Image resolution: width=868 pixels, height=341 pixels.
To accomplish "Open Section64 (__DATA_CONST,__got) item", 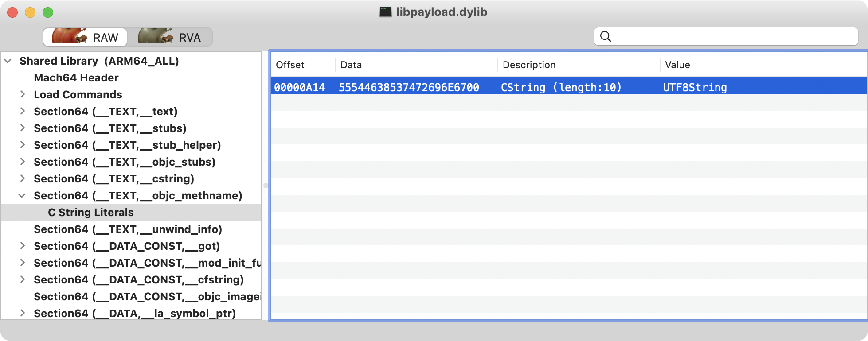I will pyautogui.click(x=127, y=246).
